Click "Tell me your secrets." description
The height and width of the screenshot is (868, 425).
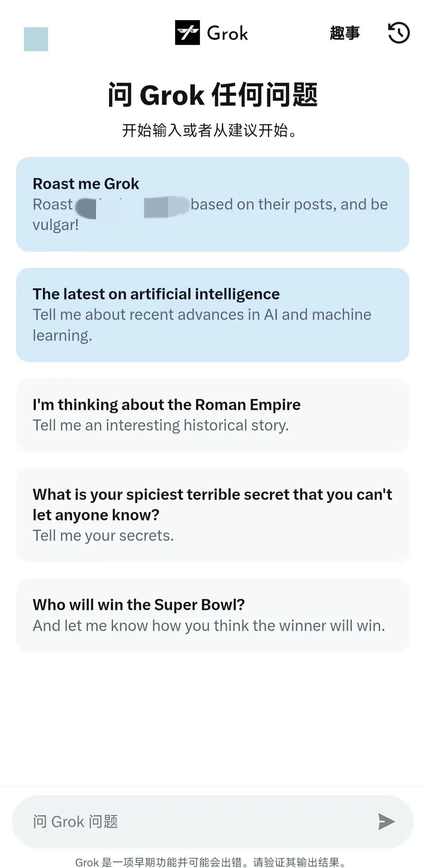tap(103, 536)
